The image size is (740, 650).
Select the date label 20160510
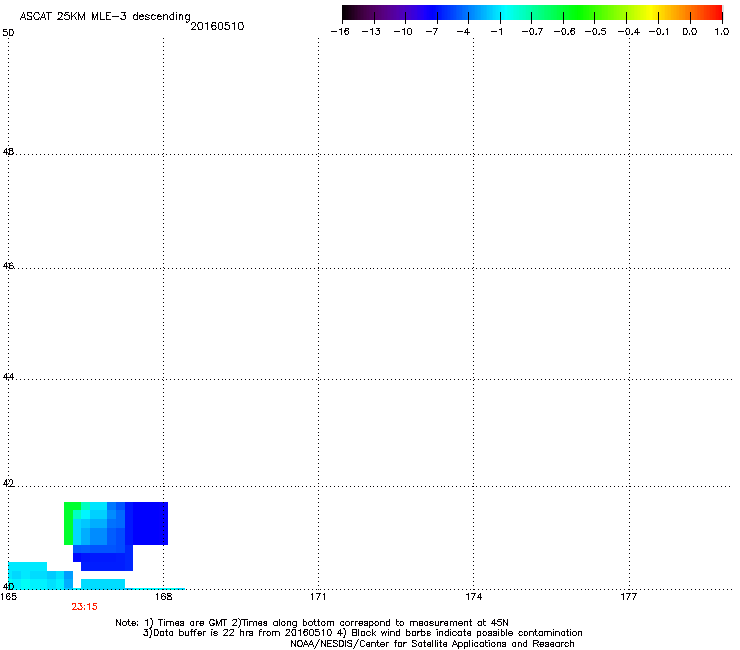click(217, 26)
